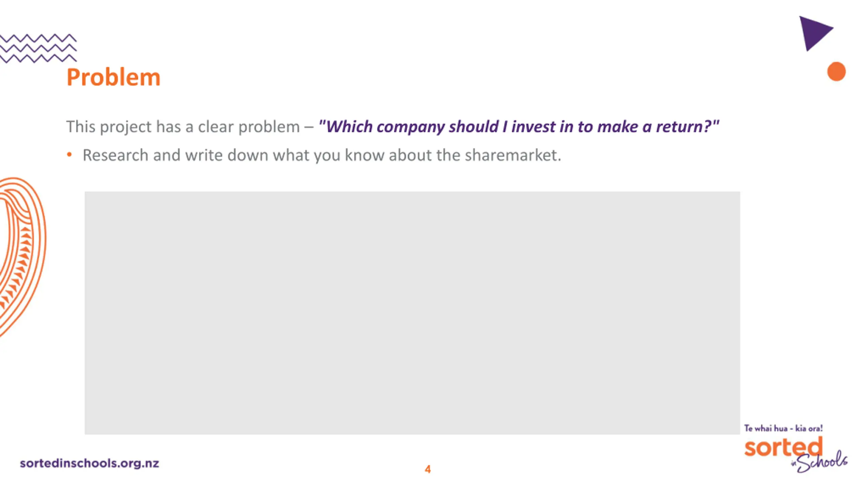
Task: Click the purple zigzag pattern
Action: pyautogui.click(x=38, y=48)
